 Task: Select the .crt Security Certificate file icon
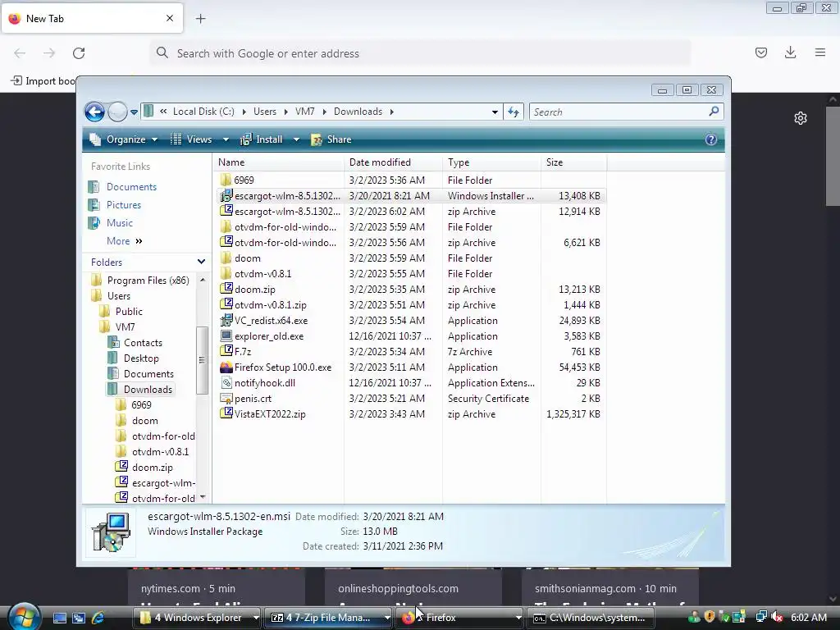pyautogui.click(x=226, y=398)
